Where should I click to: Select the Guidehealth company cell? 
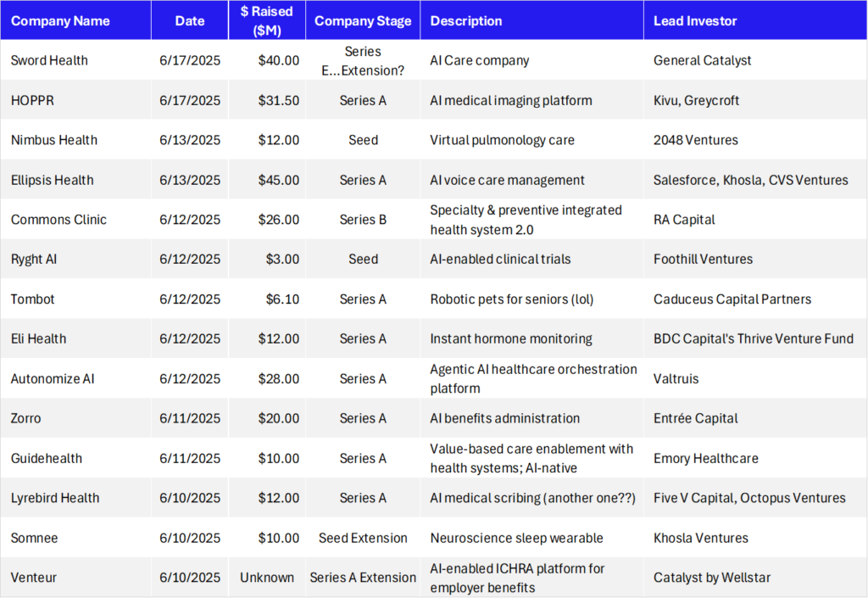tap(75, 458)
